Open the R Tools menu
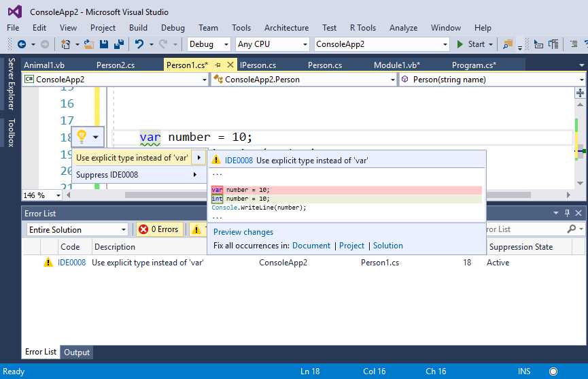Viewport: 588px width, 379px height. point(362,28)
